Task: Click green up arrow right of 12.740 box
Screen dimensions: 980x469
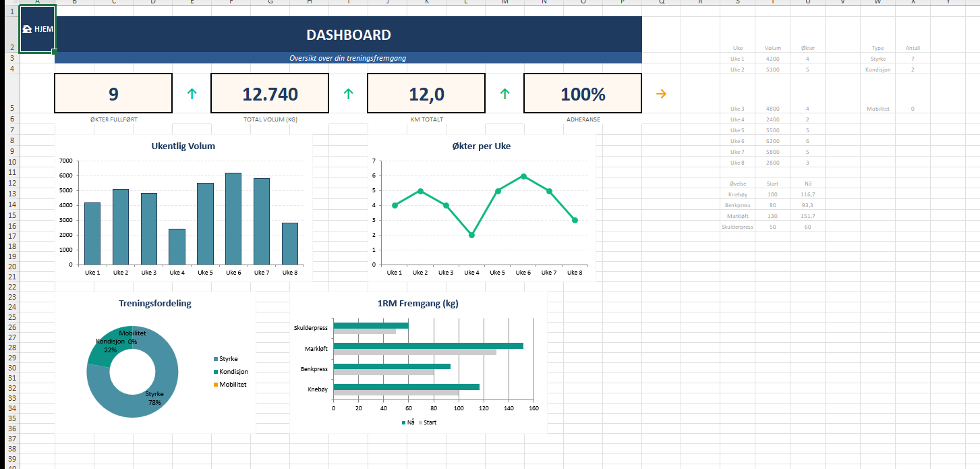Action: (348, 94)
